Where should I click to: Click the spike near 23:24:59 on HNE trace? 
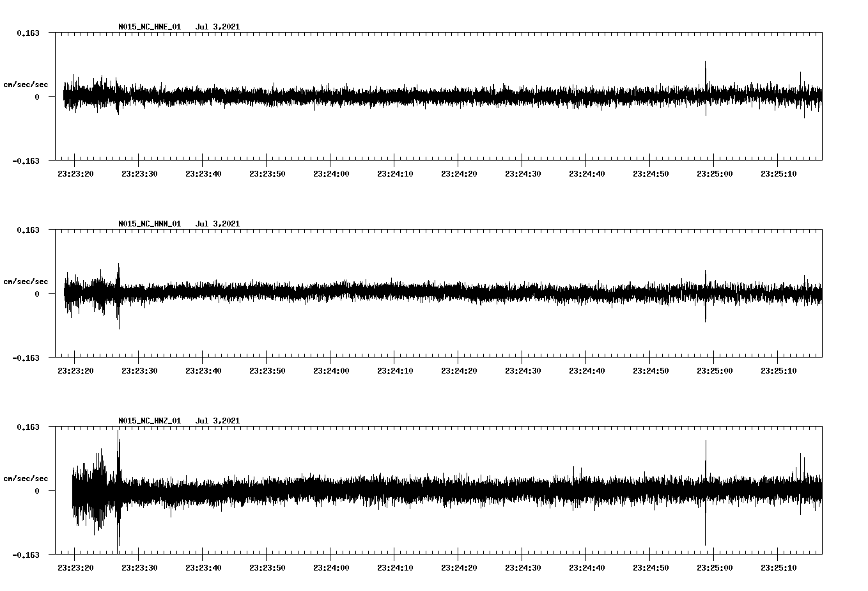tap(706, 88)
